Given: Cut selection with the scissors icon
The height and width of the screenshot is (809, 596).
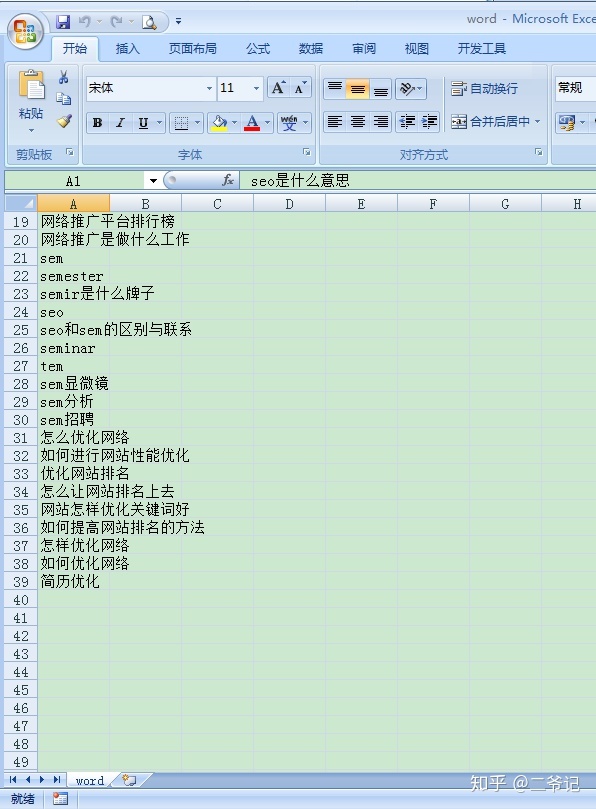Looking at the screenshot, I should click(x=63, y=77).
